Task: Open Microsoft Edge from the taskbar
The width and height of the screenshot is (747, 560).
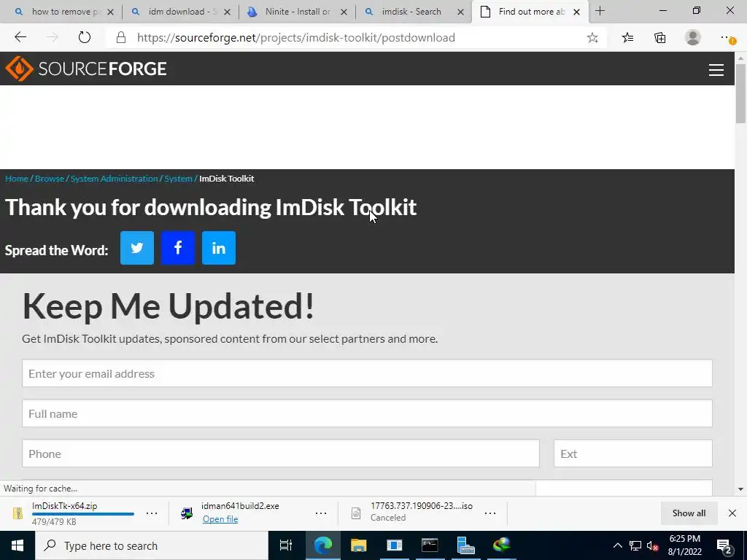Action: click(x=322, y=545)
